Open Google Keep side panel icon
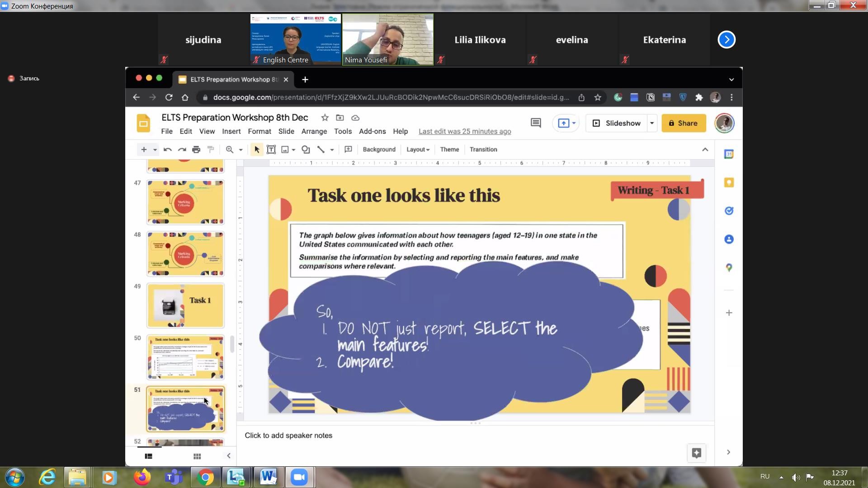868x488 pixels. (729, 183)
